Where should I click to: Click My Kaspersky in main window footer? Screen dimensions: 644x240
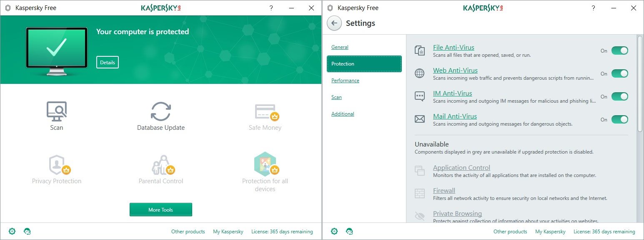(228, 231)
